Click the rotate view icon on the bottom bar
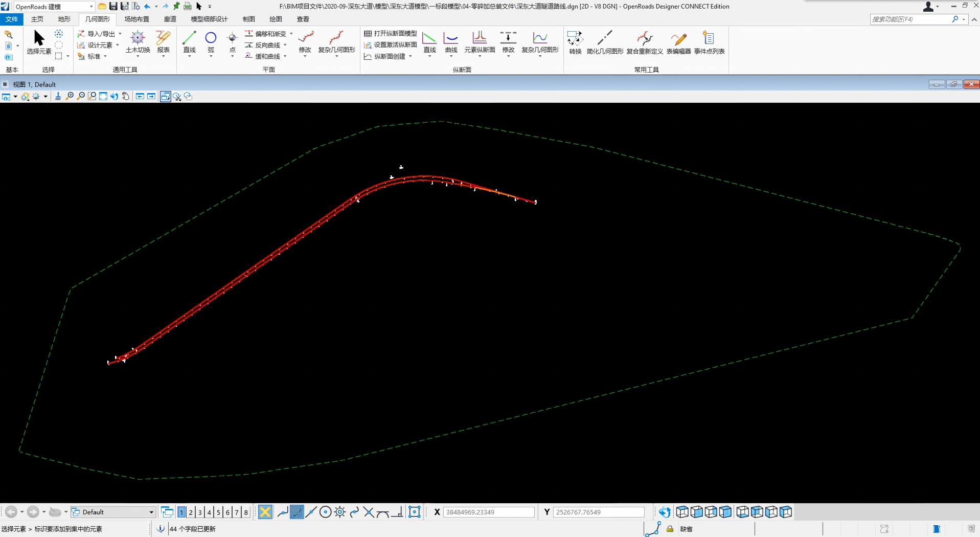 pyautogui.click(x=664, y=512)
